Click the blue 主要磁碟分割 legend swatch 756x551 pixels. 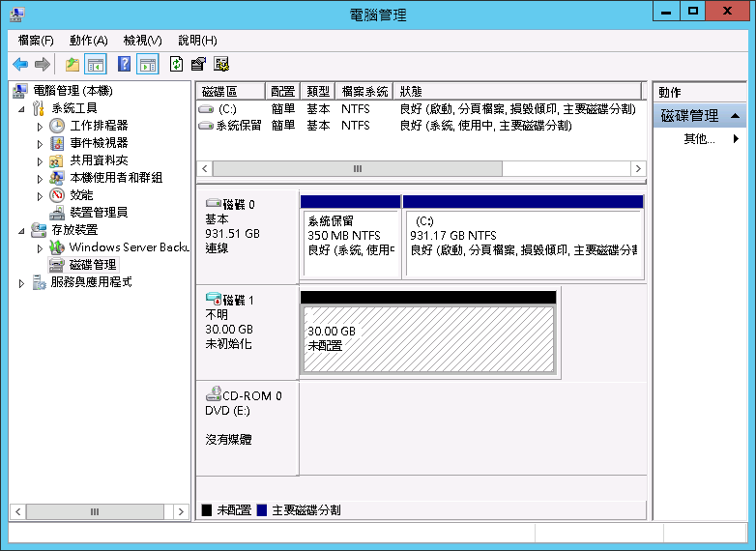[262, 509]
